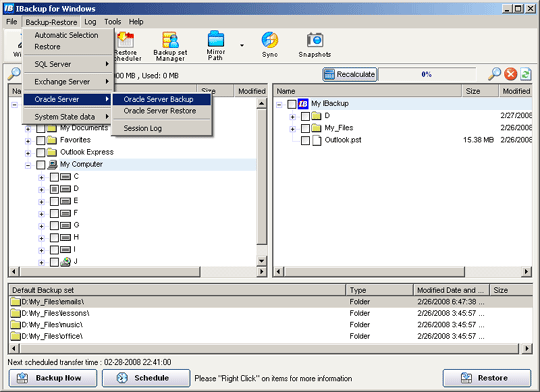540x392 pixels.
Task: Click folder icon of D:\My_Files\office\ row
Action: (15, 336)
